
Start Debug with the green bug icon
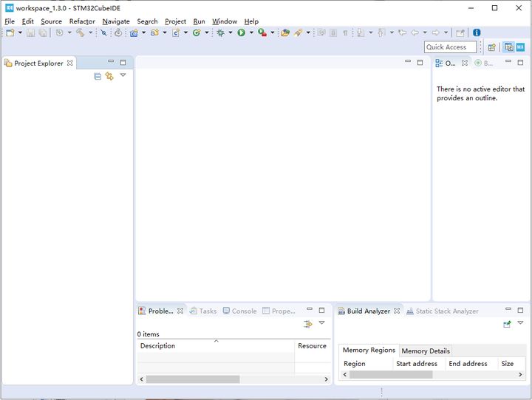pos(220,33)
